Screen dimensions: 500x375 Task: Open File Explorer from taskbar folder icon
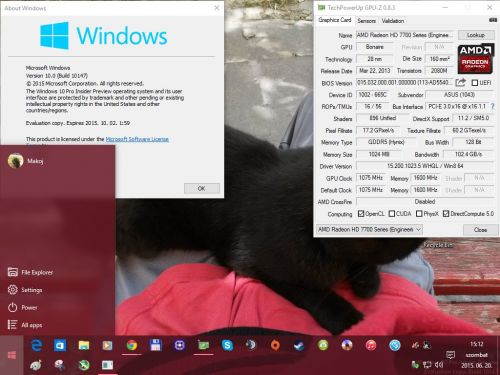(x=84, y=345)
